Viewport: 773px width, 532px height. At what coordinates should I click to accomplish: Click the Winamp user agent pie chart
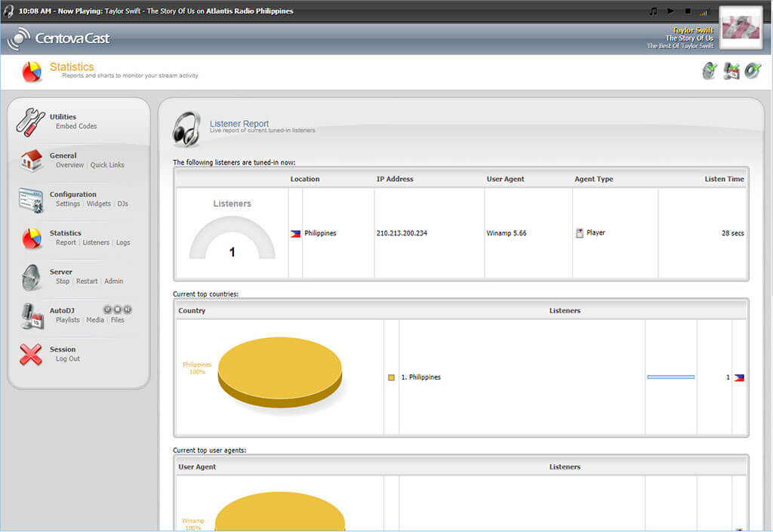[x=280, y=511]
